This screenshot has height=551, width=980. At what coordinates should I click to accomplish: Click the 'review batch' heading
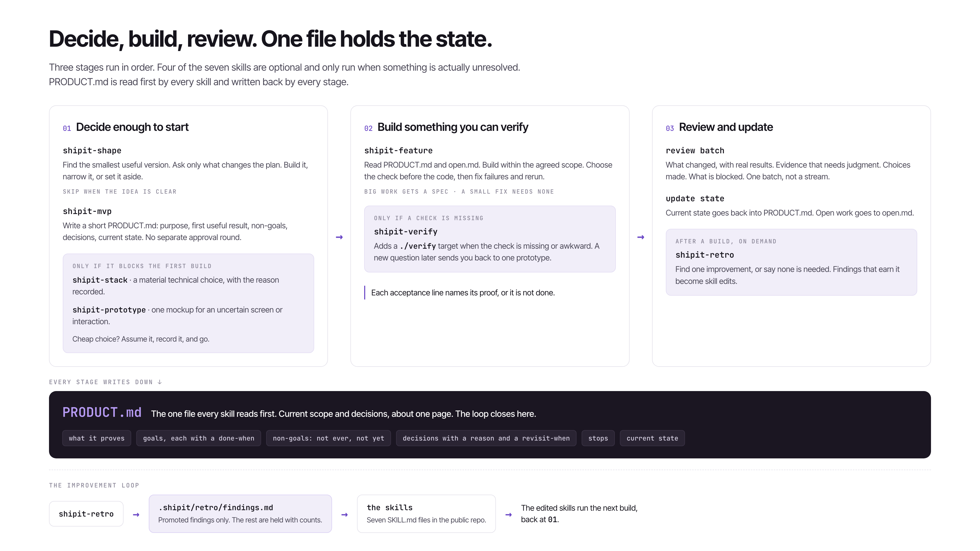tap(695, 151)
